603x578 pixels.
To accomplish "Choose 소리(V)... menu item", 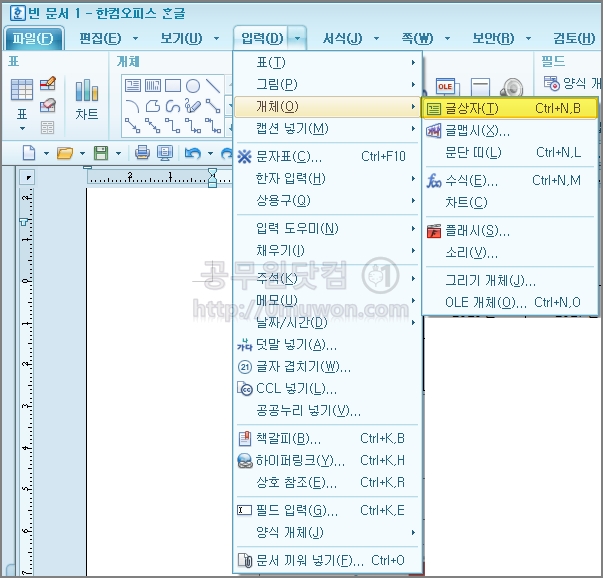I will tap(510, 253).
